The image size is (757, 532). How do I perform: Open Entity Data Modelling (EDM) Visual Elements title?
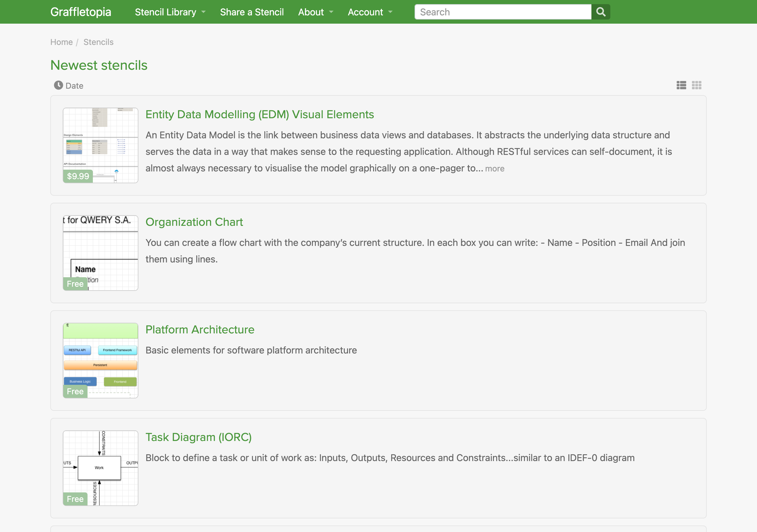tap(259, 114)
